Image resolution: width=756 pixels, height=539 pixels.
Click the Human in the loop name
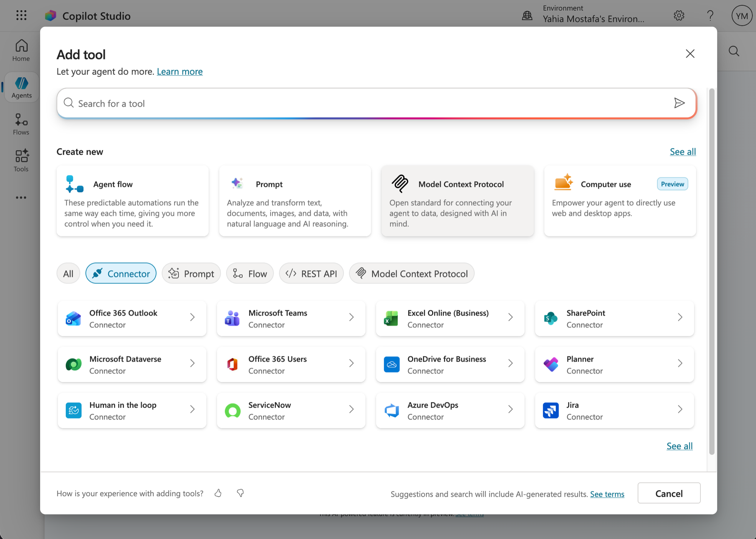(x=123, y=405)
